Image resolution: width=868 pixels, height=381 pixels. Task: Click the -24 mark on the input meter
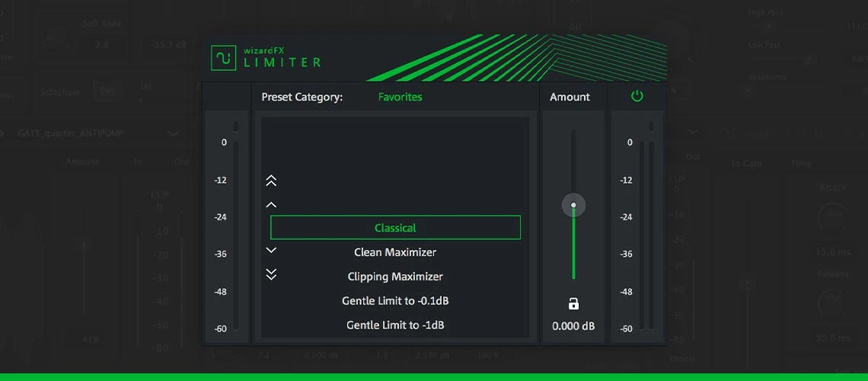[x=220, y=217]
